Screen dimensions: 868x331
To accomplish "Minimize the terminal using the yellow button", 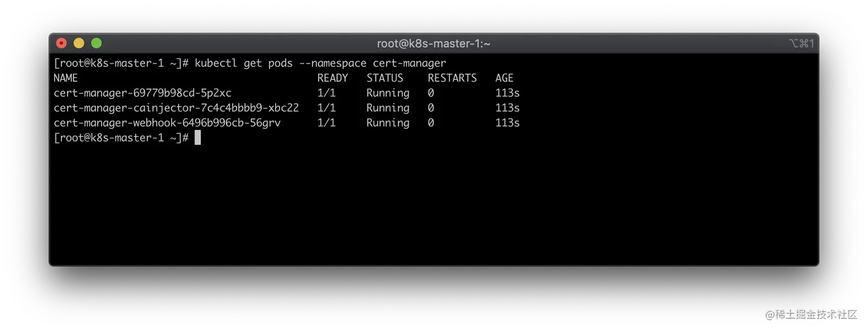I will (x=79, y=43).
